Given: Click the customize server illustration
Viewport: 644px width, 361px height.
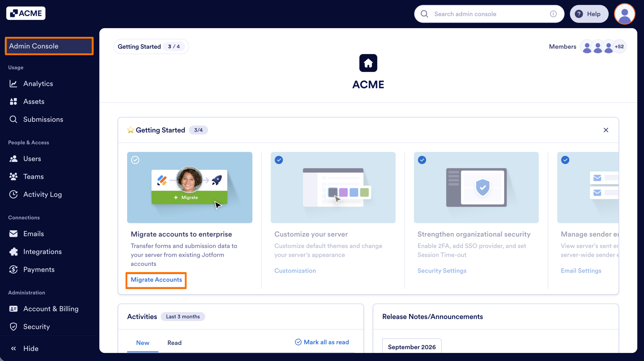Looking at the screenshot, I should 333,187.
